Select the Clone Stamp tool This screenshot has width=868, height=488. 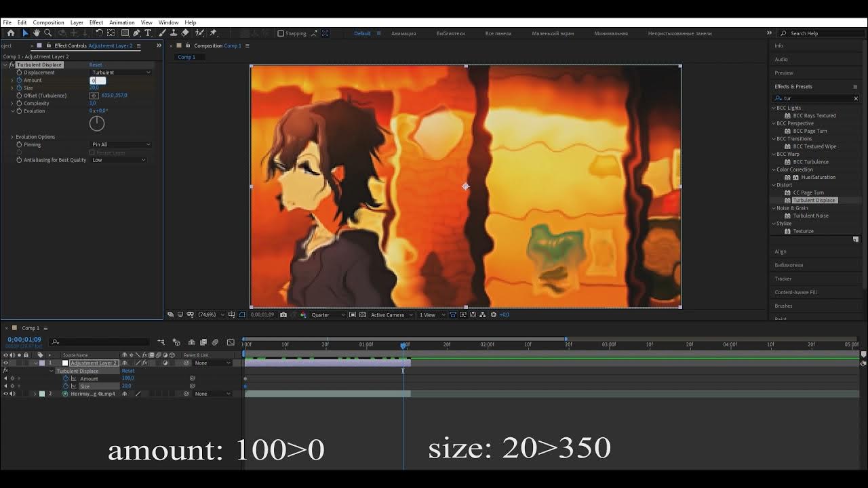tap(174, 33)
